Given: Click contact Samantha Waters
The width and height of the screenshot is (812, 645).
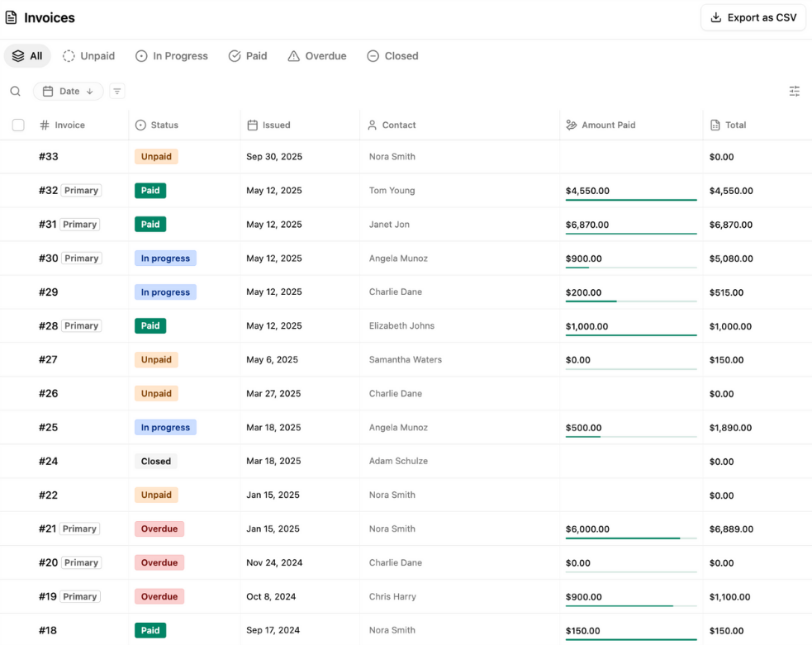Looking at the screenshot, I should pos(405,359).
